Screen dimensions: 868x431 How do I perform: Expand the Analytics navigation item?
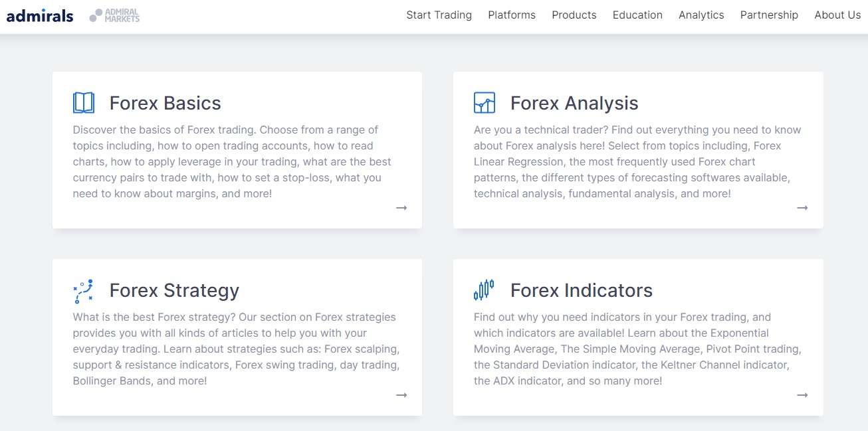701,15
